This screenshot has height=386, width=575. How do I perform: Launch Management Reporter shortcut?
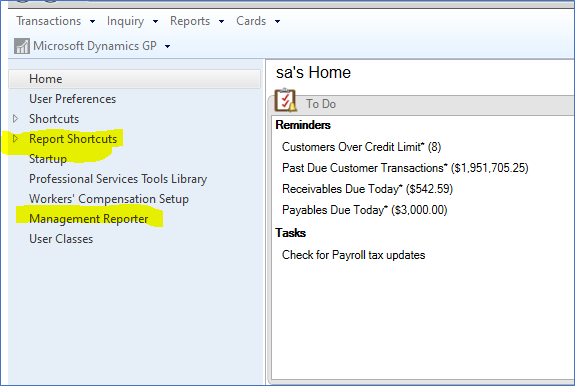point(89,219)
